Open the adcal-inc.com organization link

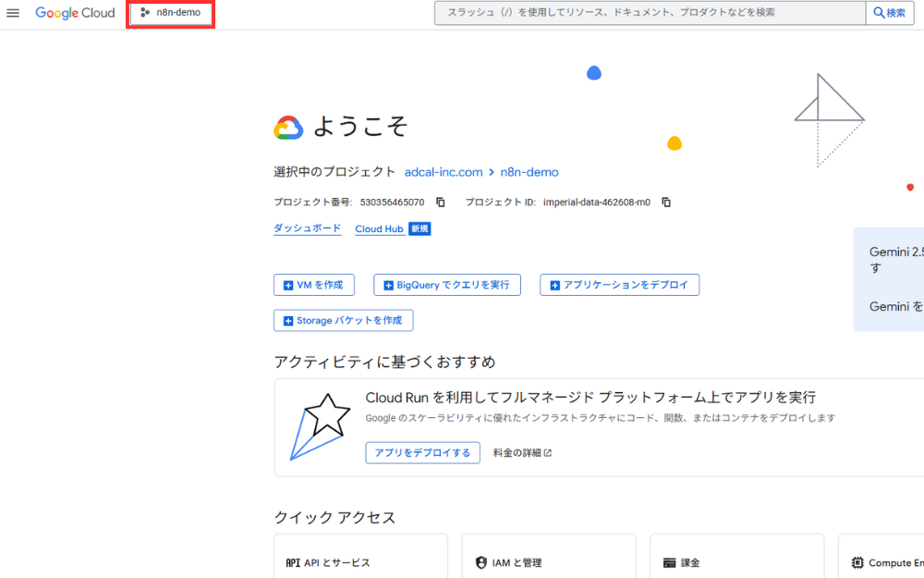(x=444, y=172)
